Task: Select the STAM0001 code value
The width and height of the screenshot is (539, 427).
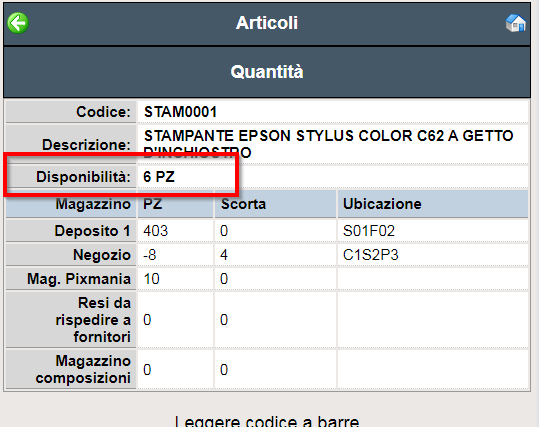Action: pos(180,112)
